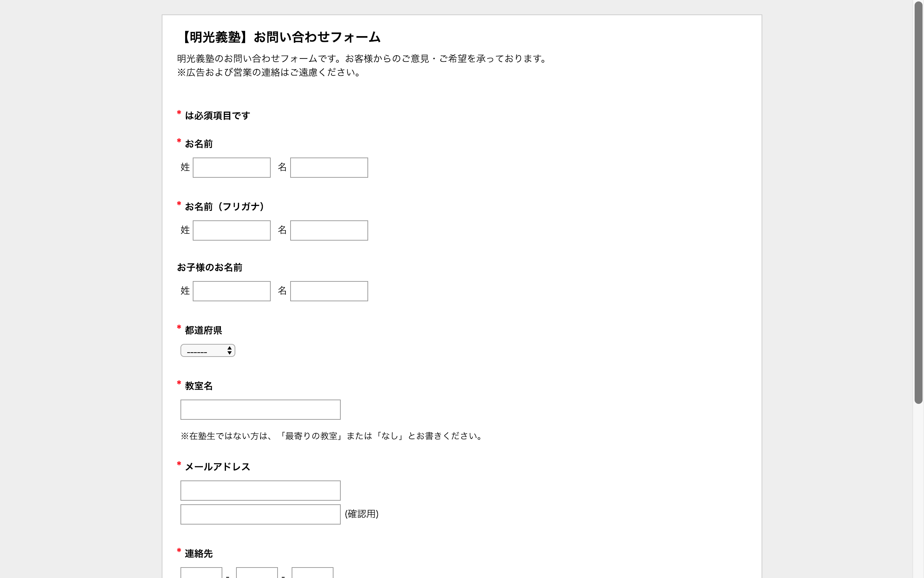The image size is (924, 578).
Task: Click the ※広告および営業の連絡 notice line
Action: tap(270, 72)
